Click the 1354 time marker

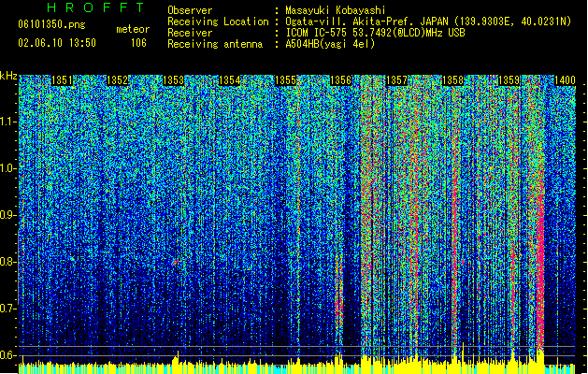click(x=230, y=80)
